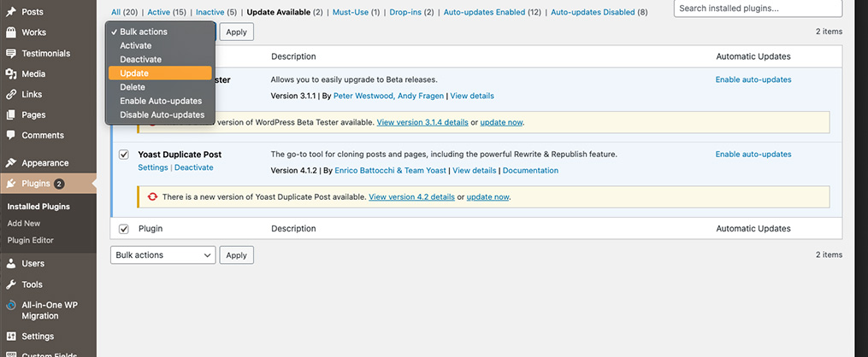Open Plugin Editor submenu item
868x357 pixels.
point(31,240)
